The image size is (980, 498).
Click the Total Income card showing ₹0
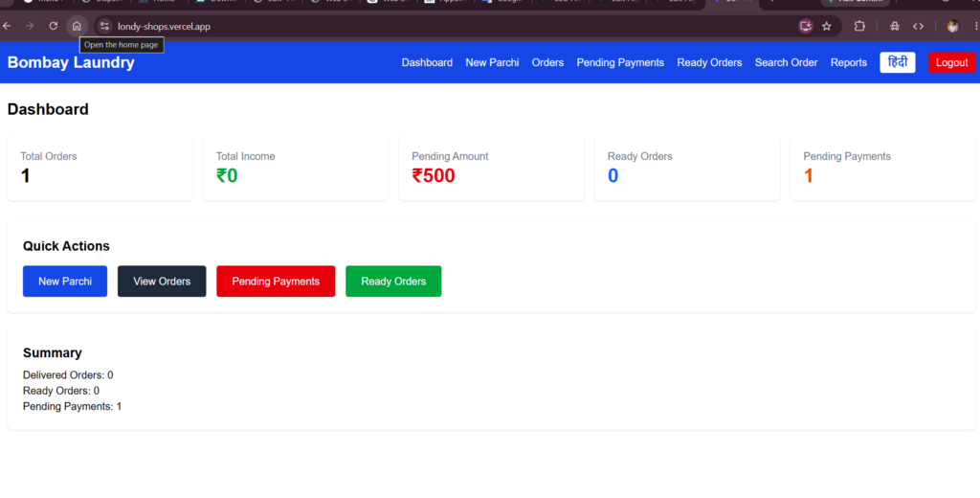pos(296,169)
